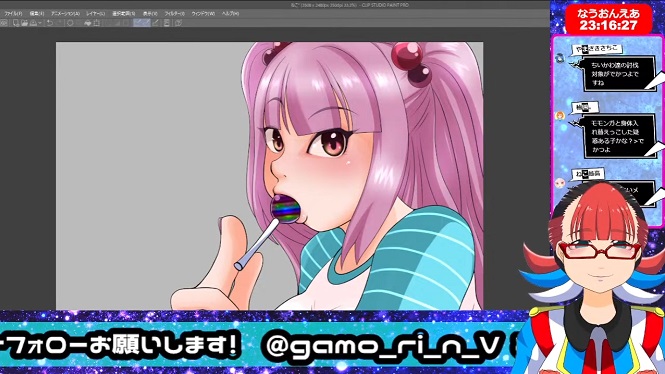Click the Undo arrow icon
This screenshot has width=665, height=374.
coord(50,23)
